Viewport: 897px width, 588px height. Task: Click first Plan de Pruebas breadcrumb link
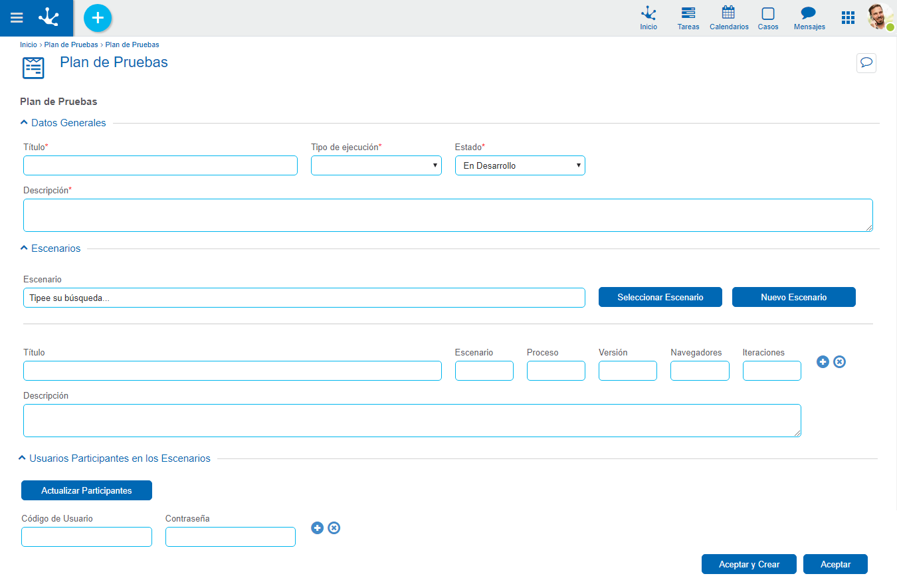click(x=71, y=45)
